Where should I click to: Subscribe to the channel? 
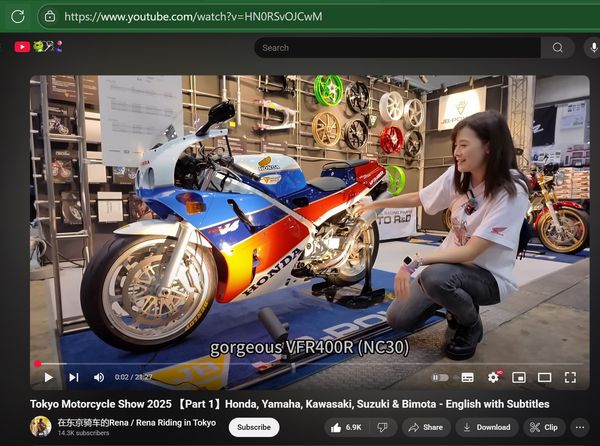point(254,427)
